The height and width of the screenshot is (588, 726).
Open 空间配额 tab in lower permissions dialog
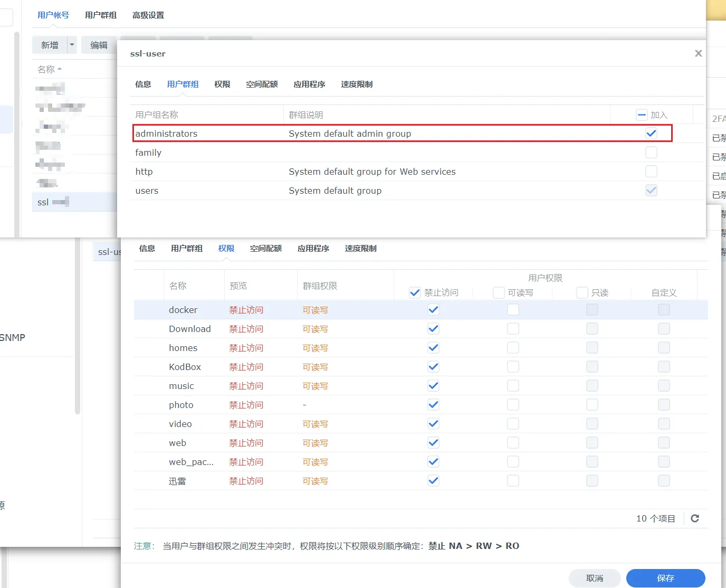(x=266, y=249)
